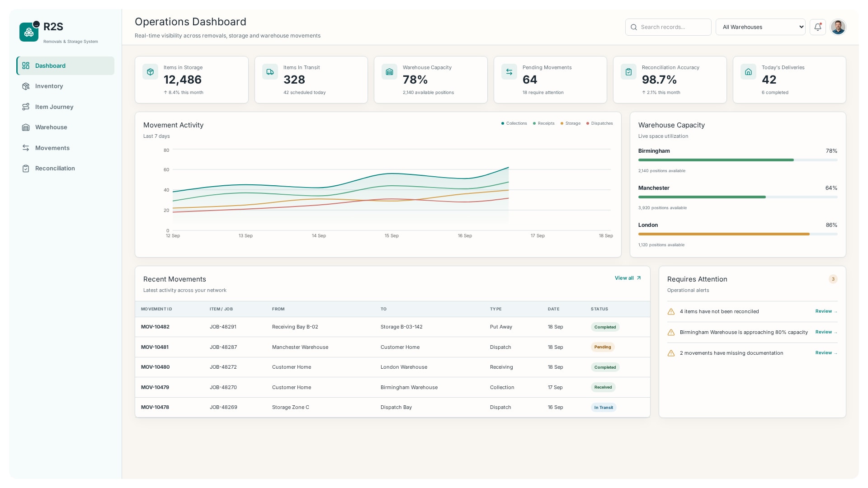The height and width of the screenshot is (488, 868).
Task: Sort by the Movement ID column header
Action: click(156, 310)
